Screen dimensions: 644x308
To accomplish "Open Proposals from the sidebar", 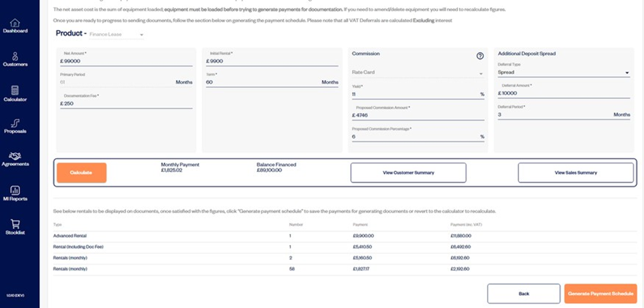I will coord(15,123).
